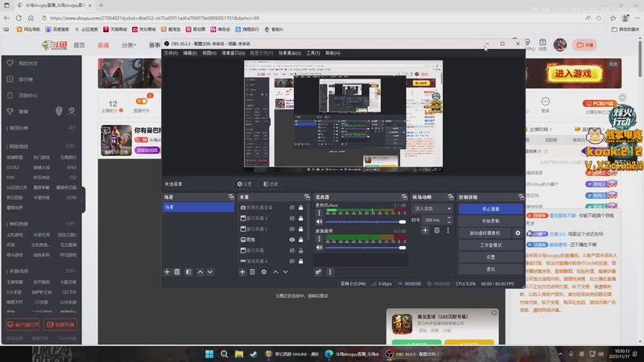Open Windows Start menu
The width and height of the screenshot is (644, 362).
click(x=209, y=354)
